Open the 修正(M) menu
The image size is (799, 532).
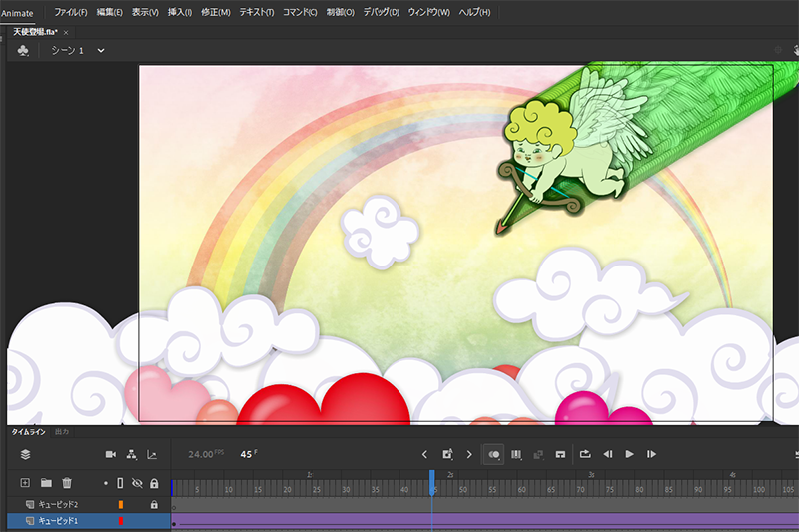(215, 12)
